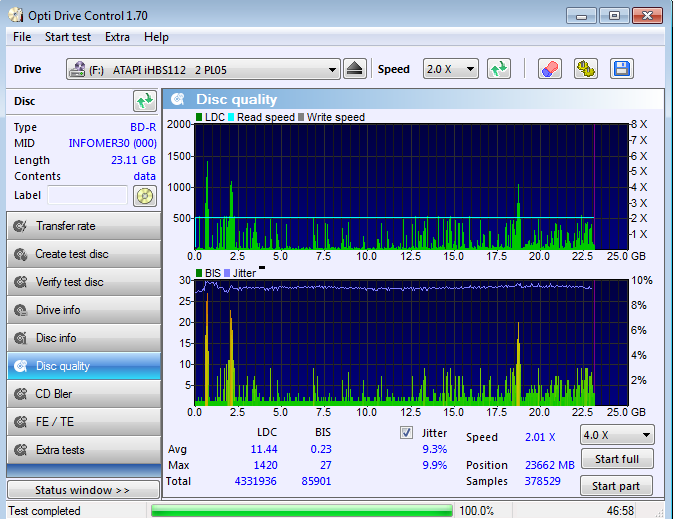Click the Test completed status text

point(44,511)
